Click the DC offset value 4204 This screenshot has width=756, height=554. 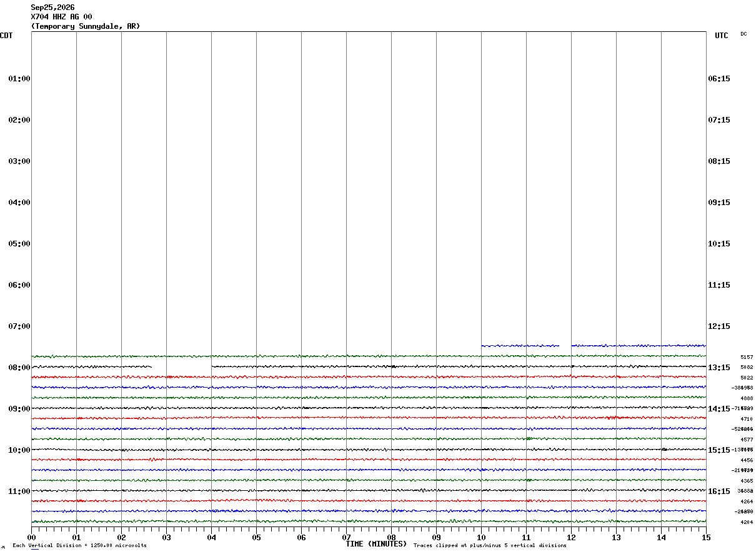(x=747, y=522)
